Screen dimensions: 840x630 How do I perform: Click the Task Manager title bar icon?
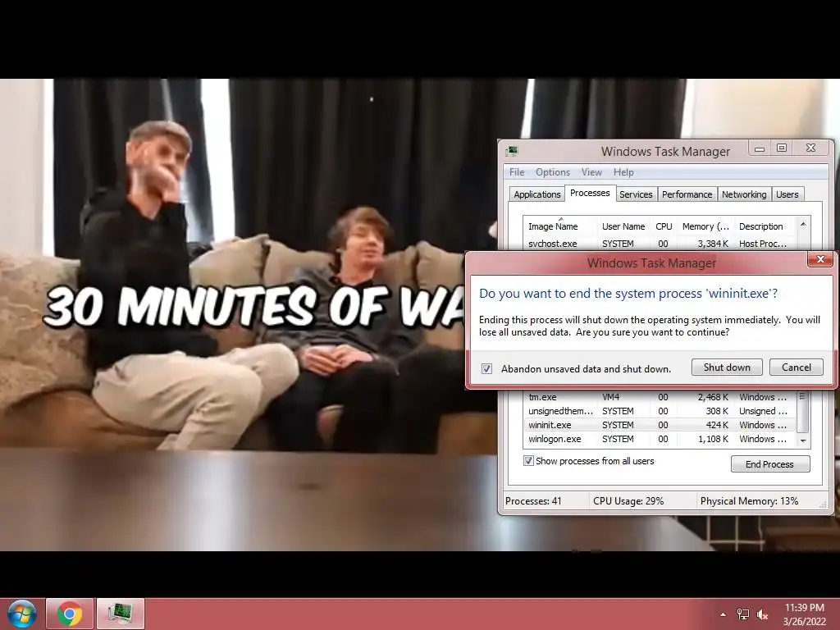[512, 151]
